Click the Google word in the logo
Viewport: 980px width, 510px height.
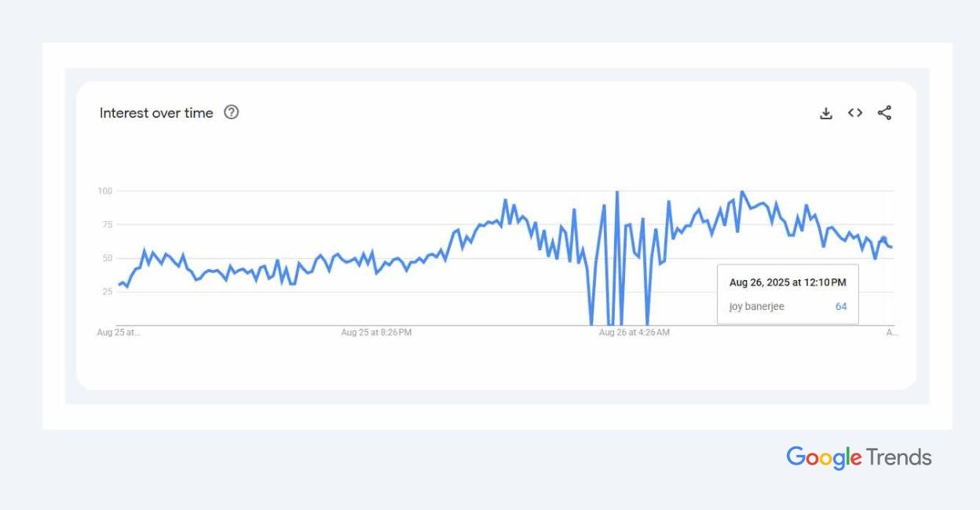tap(824, 457)
